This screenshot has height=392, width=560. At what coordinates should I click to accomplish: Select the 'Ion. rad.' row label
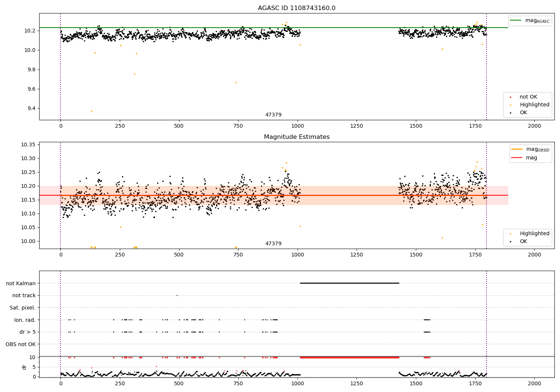(25, 320)
